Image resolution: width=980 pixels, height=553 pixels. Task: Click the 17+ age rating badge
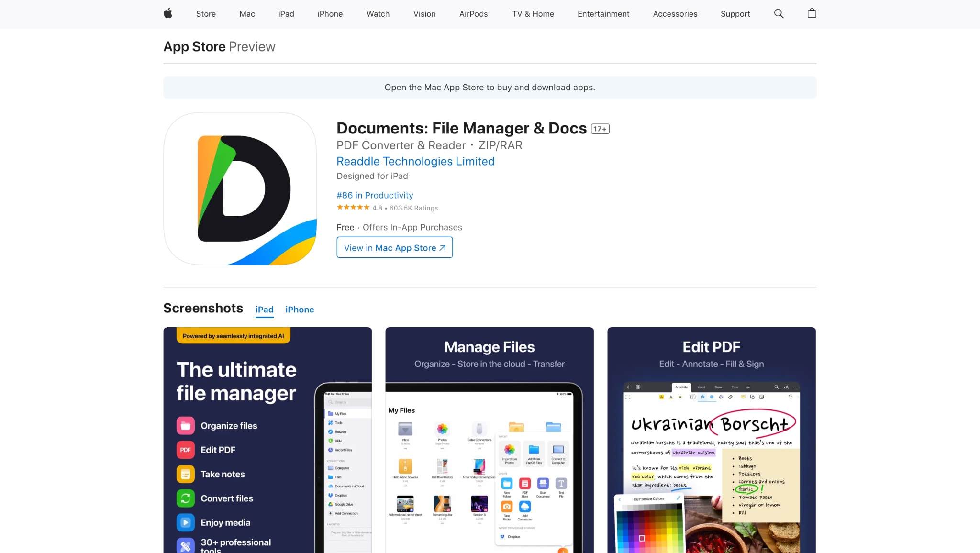[x=600, y=129]
